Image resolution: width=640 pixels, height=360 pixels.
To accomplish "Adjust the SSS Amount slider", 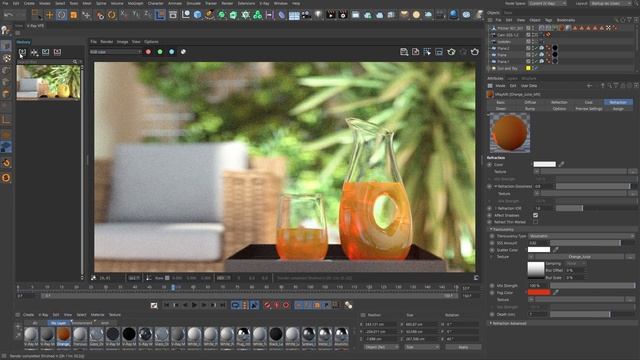I will (x=593, y=243).
